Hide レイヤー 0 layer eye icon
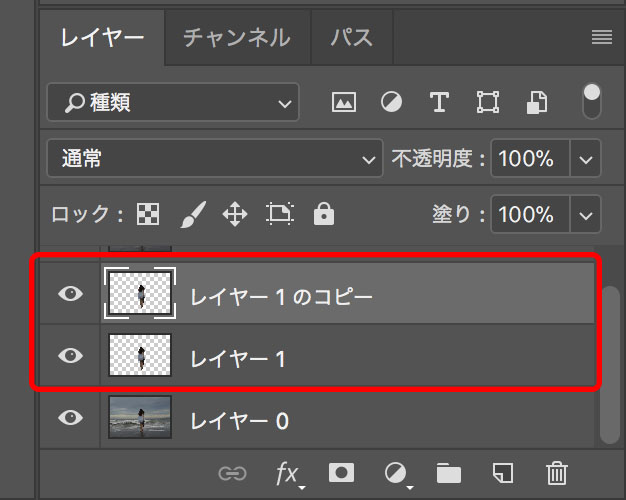 click(x=70, y=417)
